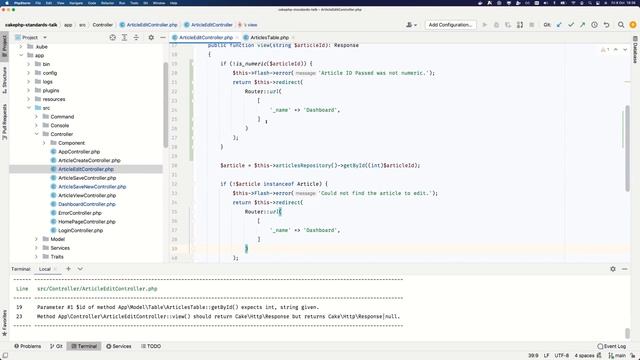Click 4 spaces indent setting
Image resolution: width=640 pixels, height=360 pixels.
[584, 356]
